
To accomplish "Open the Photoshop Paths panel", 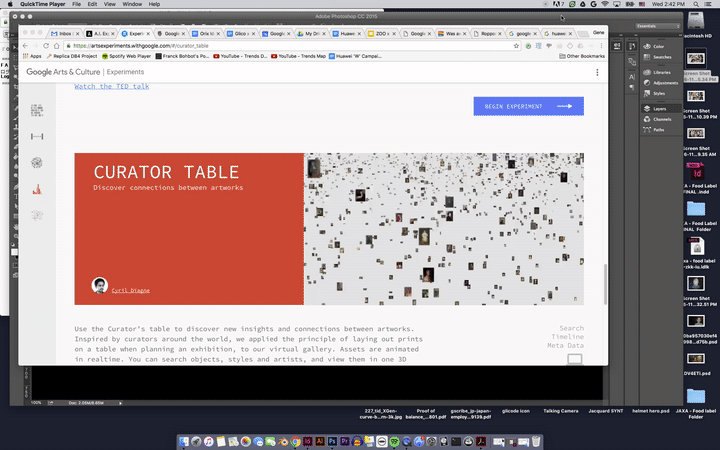I will (657, 130).
